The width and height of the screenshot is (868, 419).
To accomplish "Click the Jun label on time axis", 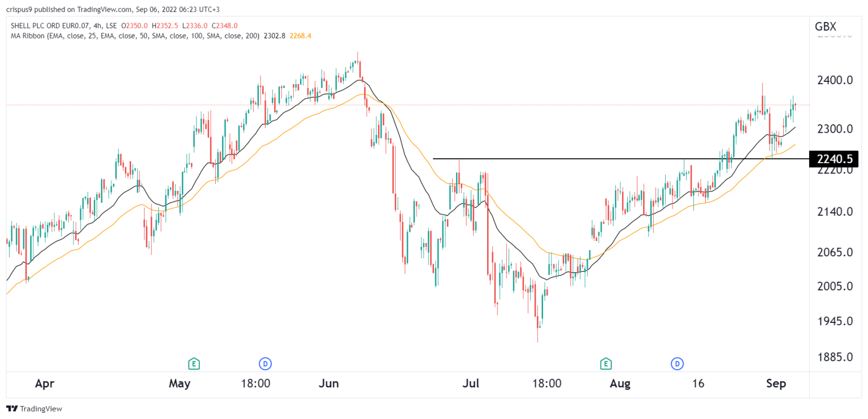I will [328, 384].
